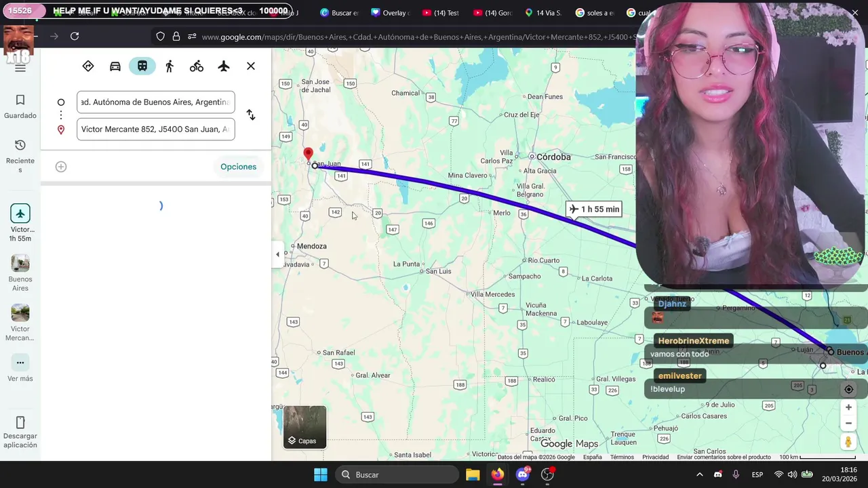The image size is (868, 488).
Task: Open the Privacidad link
Action: point(655,457)
